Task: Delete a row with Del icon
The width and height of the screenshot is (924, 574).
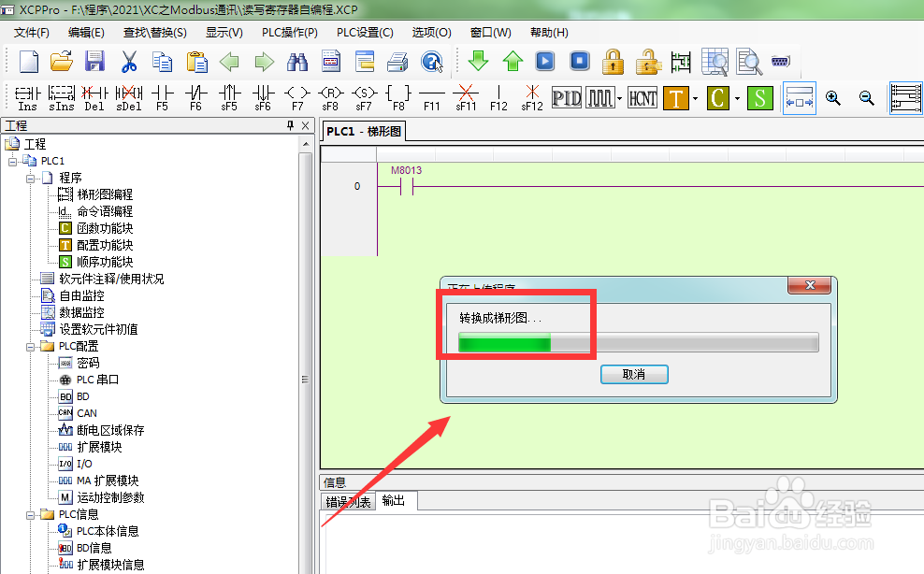Action: [x=94, y=98]
